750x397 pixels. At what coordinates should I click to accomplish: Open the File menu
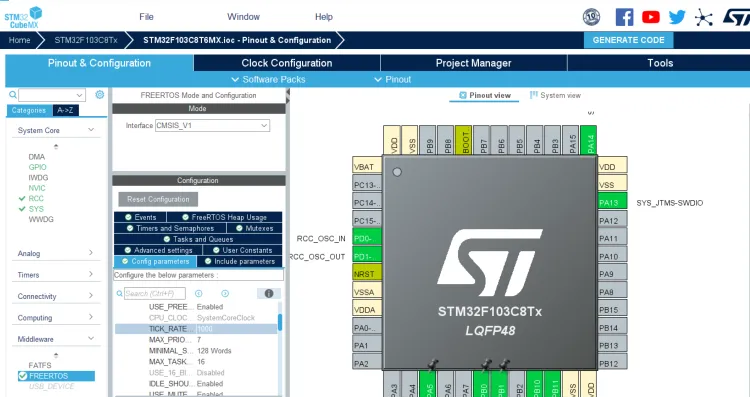(x=146, y=17)
